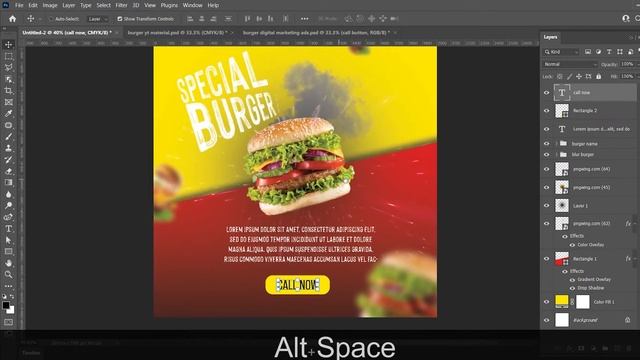640x360 pixels.
Task: Select the Rectangular Marquee tool
Action: 9,56
